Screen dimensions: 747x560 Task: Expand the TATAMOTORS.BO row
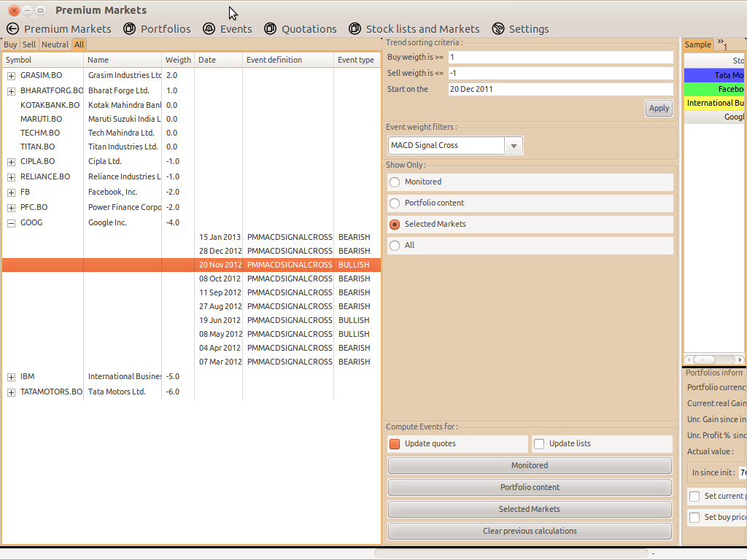[12, 392]
